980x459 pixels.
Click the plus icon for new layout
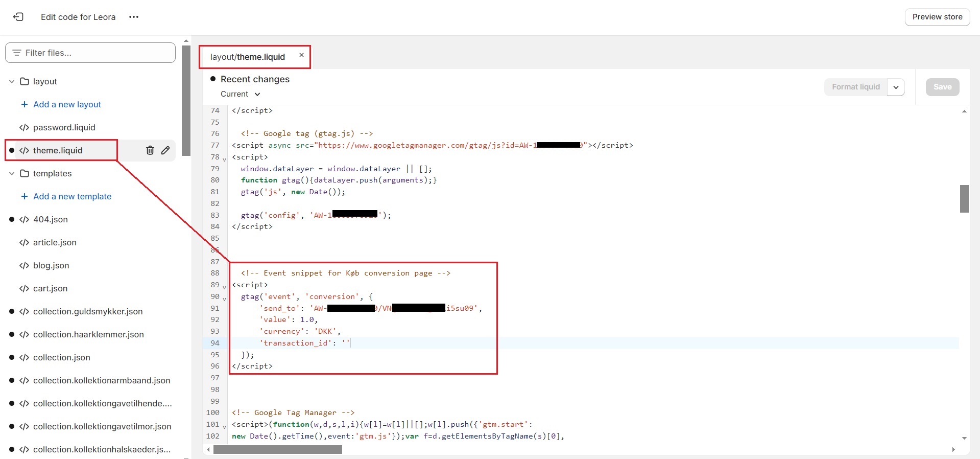coord(24,104)
